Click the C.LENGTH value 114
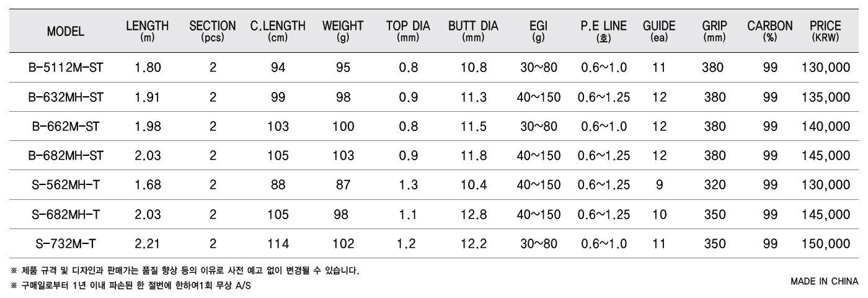The image size is (868, 298). tap(278, 243)
